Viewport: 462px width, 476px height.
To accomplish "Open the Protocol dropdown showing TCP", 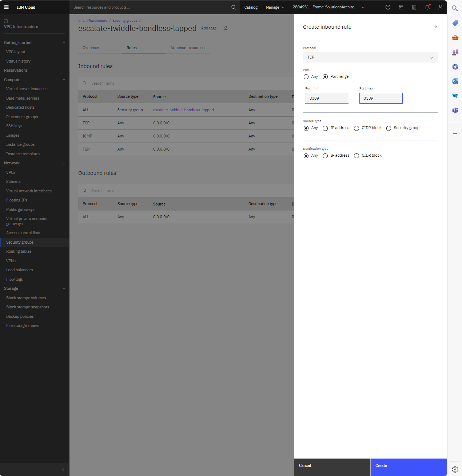I will 370,57.
